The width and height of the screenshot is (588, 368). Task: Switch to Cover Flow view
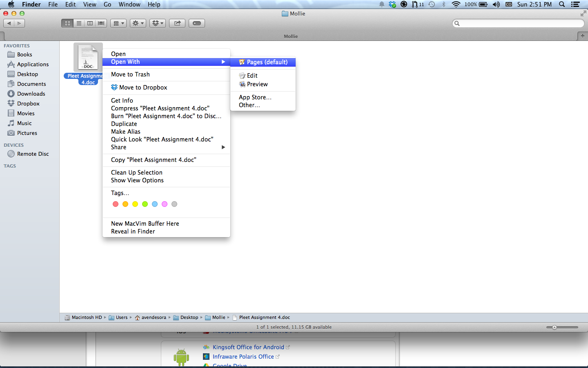point(101,23)
